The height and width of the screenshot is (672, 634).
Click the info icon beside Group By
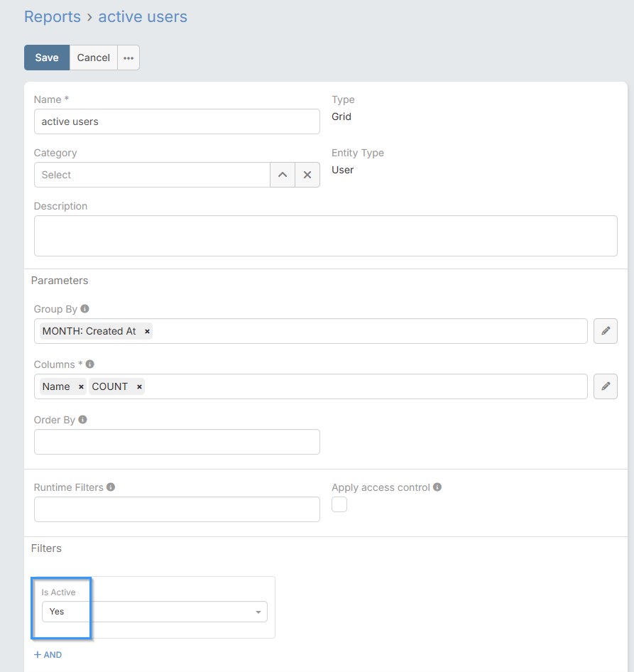85,309
